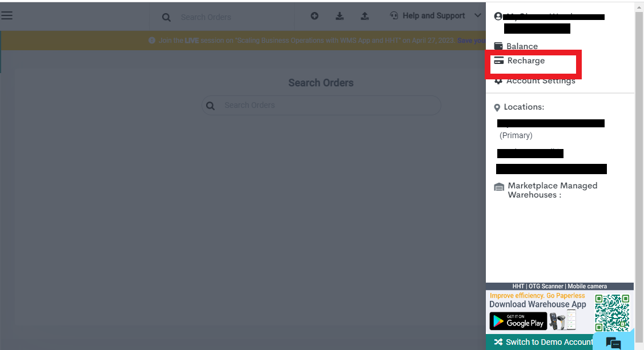Click the Locations: label
Image resolution: width=644 pixels, height=350 pixels.
click(x=524, y=107)
